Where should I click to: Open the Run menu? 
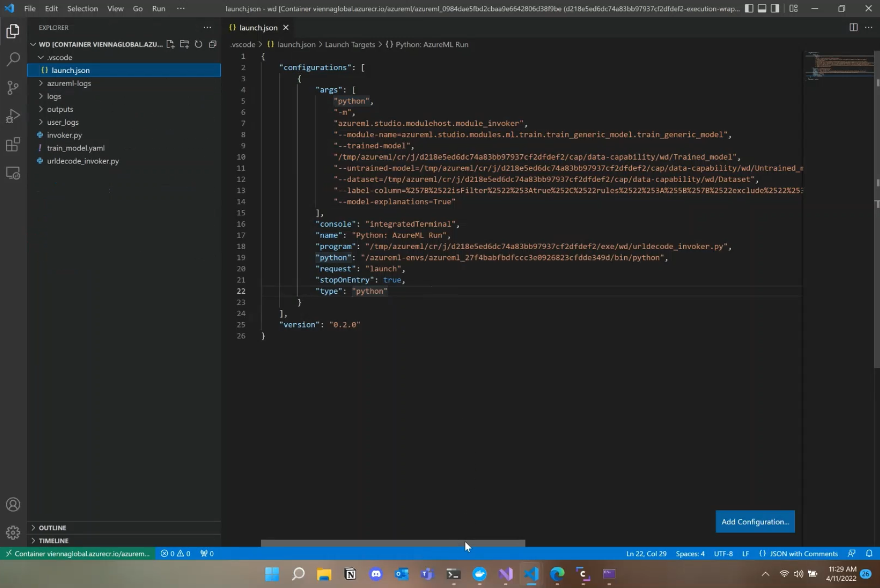pyautogui.click(x=159, y=8)
